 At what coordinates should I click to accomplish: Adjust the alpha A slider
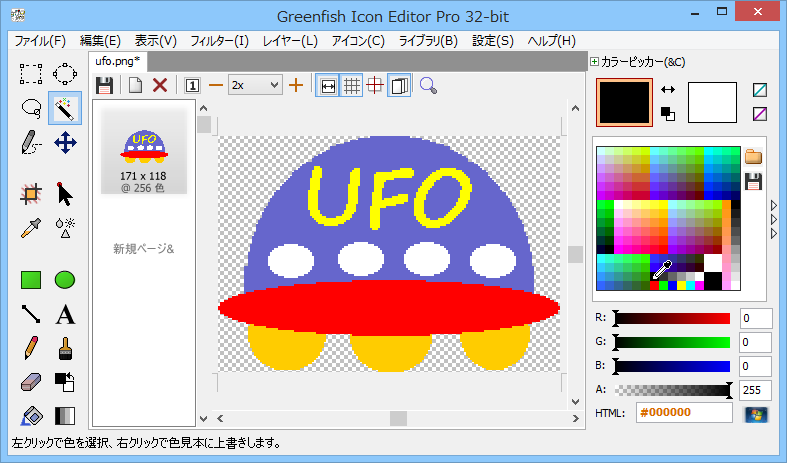pos(673,390)
